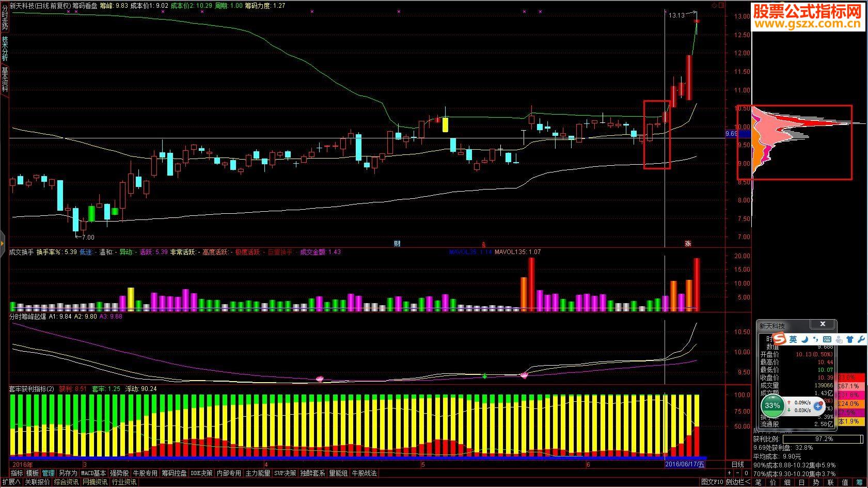
Task: Select the 值 sidebar tab
Action: [x=845, y=482]
